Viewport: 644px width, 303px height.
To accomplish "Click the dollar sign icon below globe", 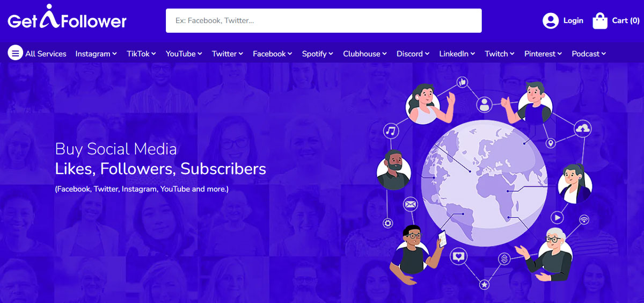I will pos(504,259).
